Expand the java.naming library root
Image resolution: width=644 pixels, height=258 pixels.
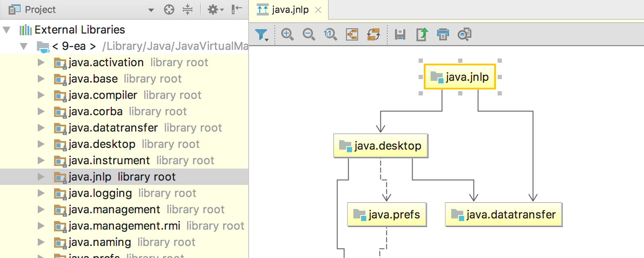[x=41, y=243]
